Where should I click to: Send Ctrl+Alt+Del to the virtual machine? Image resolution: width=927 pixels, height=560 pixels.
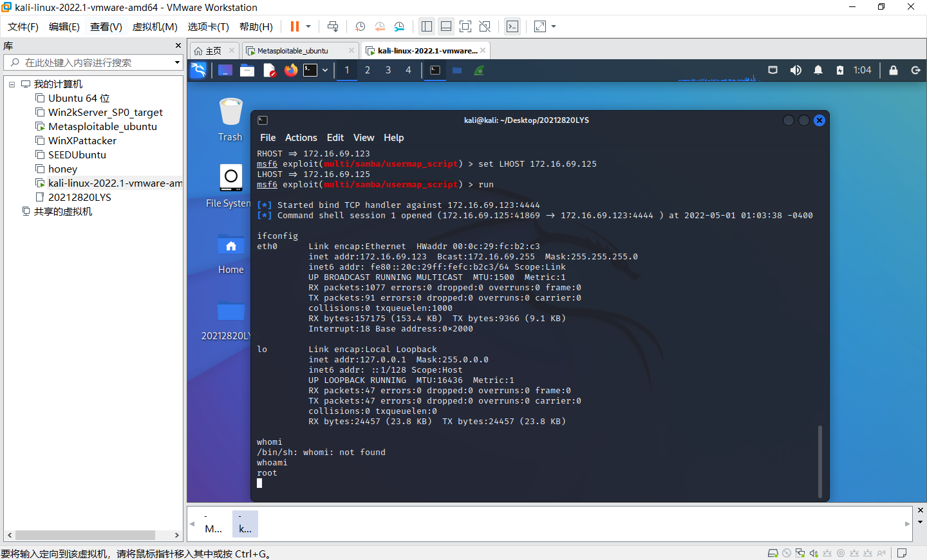pos(333,26)
